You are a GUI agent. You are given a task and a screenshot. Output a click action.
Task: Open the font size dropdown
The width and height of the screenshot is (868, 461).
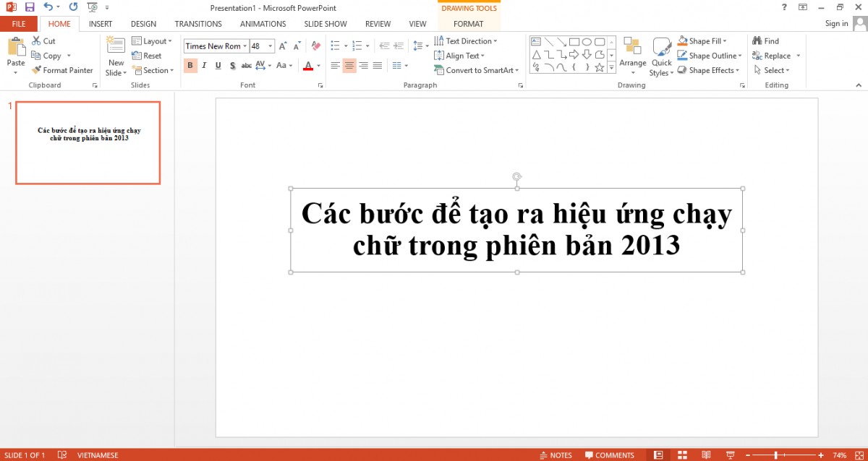pos(271,46)
